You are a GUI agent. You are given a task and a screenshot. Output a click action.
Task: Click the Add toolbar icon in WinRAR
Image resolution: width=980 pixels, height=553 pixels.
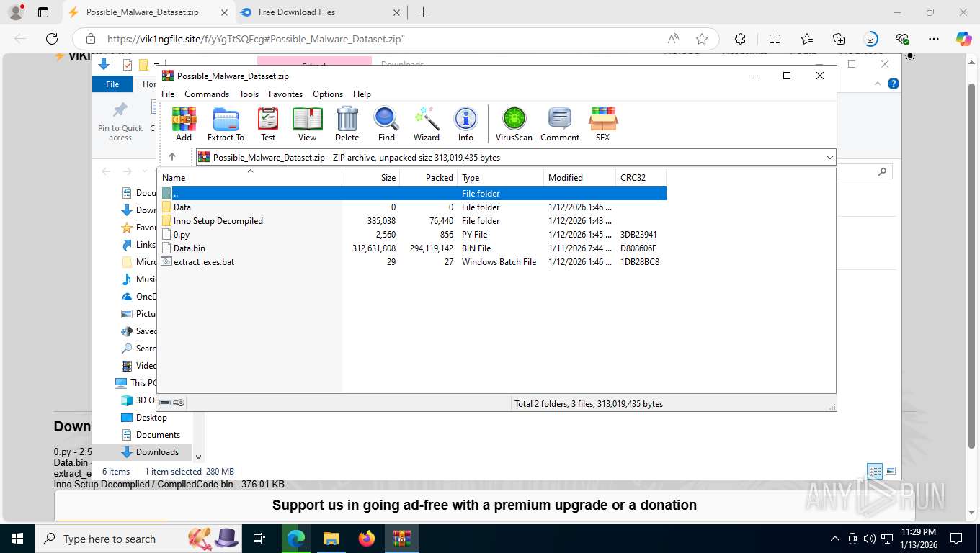tap(184, 124)
